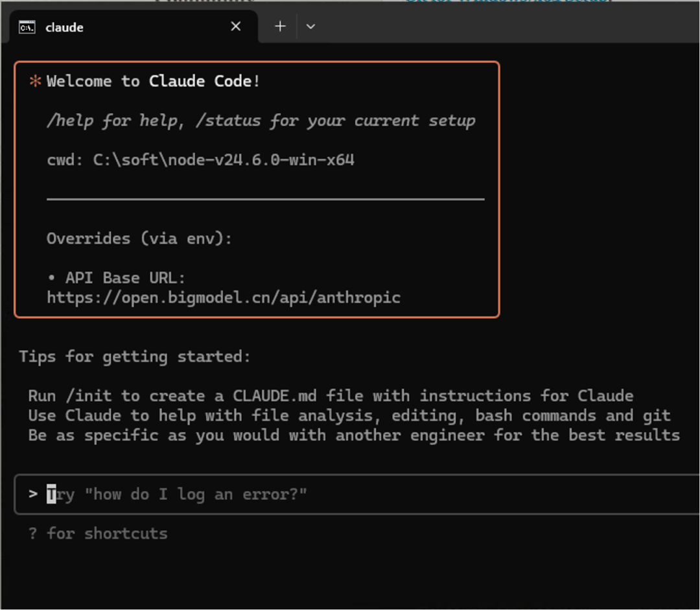Click the "Welcome to Claude Code!" heading
Screen dimensions: 700x610
[x=153, y=82]
